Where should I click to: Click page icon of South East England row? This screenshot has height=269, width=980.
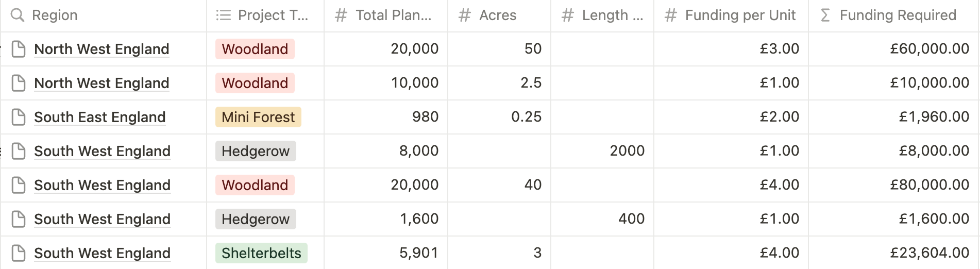tap(19, 117)
